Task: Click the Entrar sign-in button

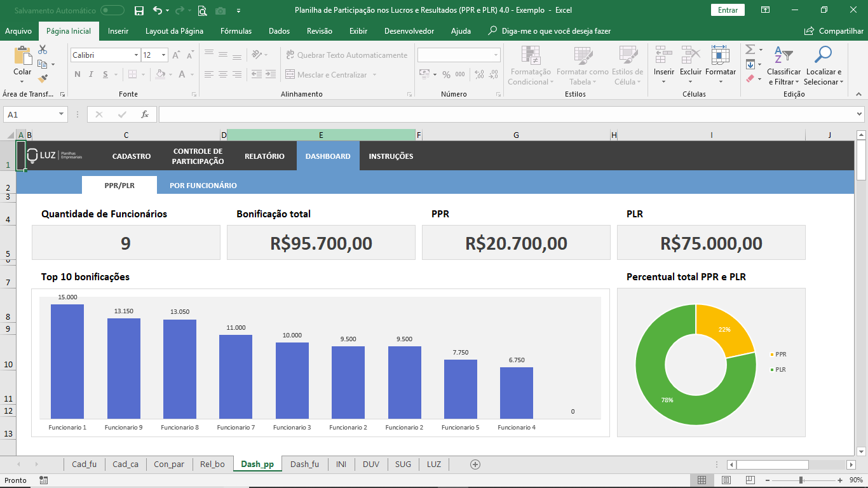Action: [728, 10]
